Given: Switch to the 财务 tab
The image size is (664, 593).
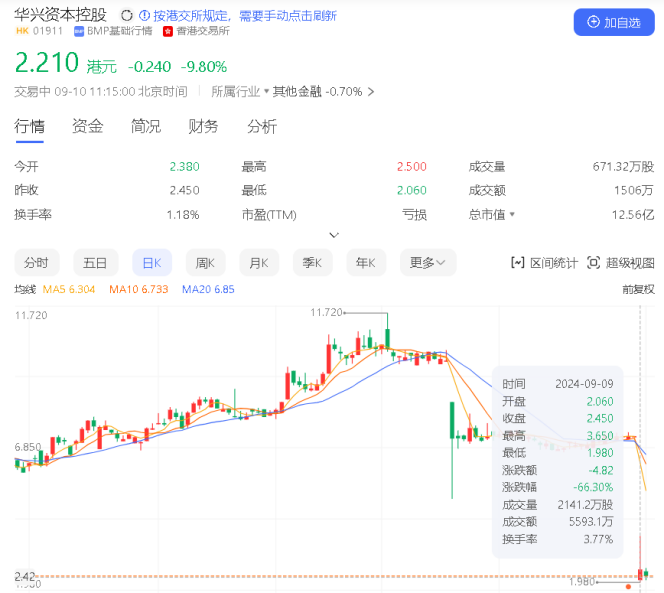Looking at the screenshot, I should [203, 126].
